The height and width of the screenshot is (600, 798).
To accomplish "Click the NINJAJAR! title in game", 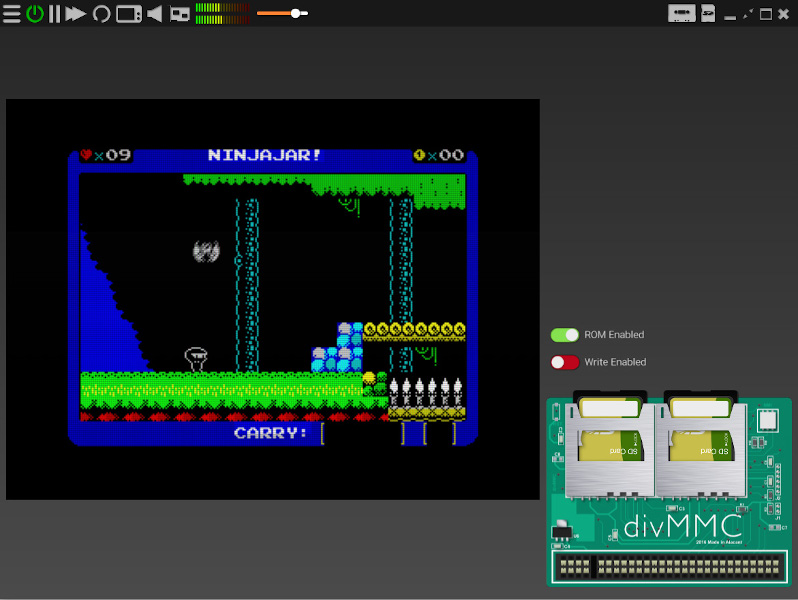I will click(x=264, y=155).
